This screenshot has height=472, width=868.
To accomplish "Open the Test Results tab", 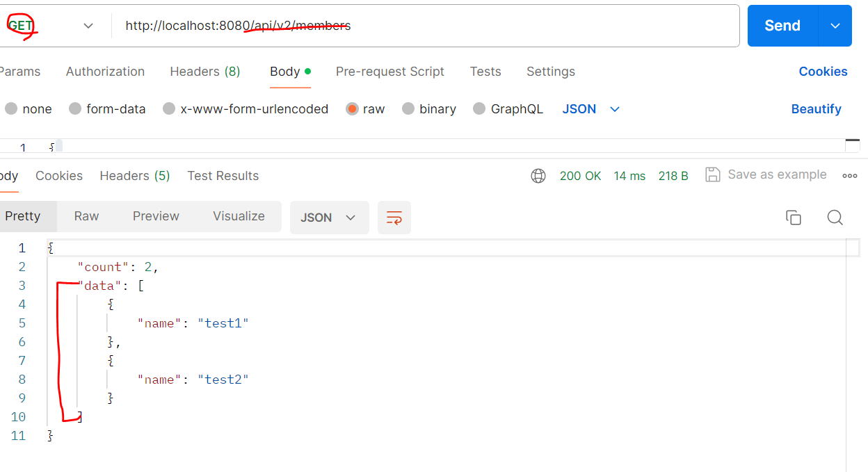I will click(x=223, y=176).
